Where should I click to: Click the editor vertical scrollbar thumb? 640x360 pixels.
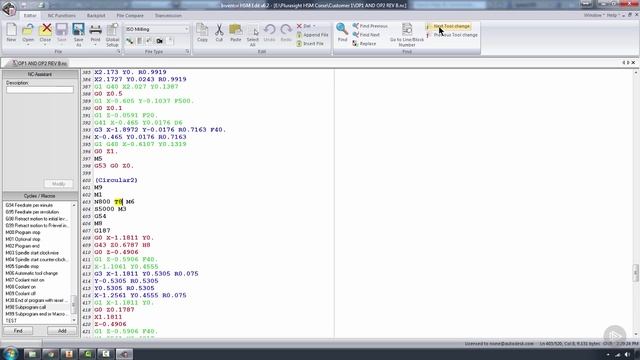(x=636, y=273)
